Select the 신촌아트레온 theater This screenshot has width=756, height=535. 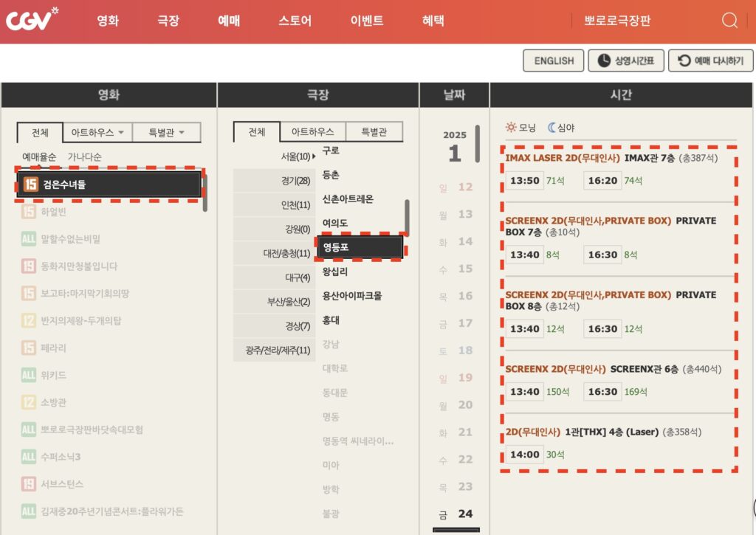(x=348, y=199)
